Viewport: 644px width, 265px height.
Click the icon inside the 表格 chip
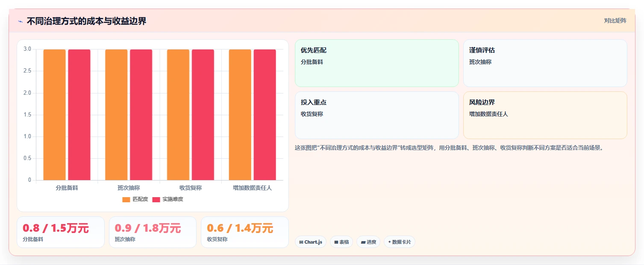tap(336, 242)
